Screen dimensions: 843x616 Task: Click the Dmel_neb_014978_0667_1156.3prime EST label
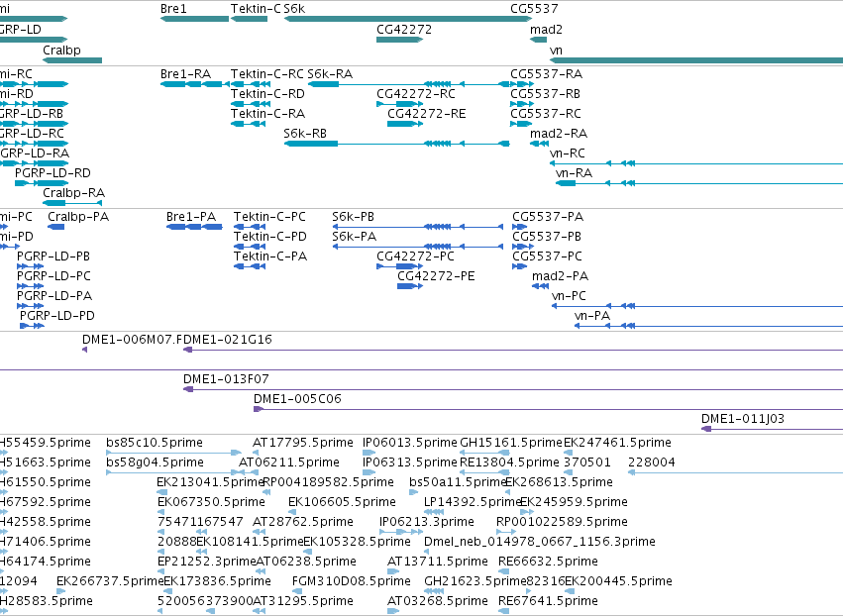[x=539, y=542]
